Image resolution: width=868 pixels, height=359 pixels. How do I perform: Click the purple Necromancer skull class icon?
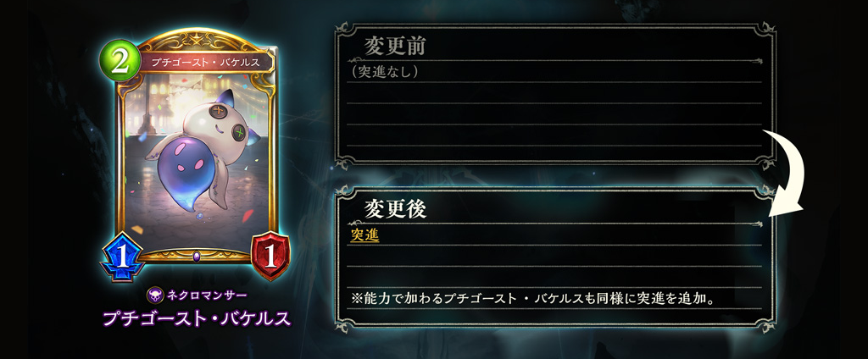tap(155, 295)
